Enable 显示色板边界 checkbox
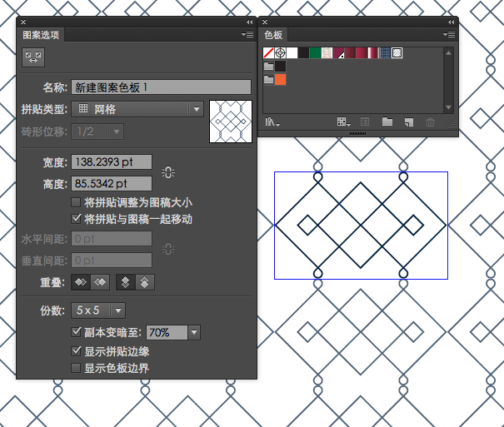Screen dimensions: 504x427 (x=76, y=368)
